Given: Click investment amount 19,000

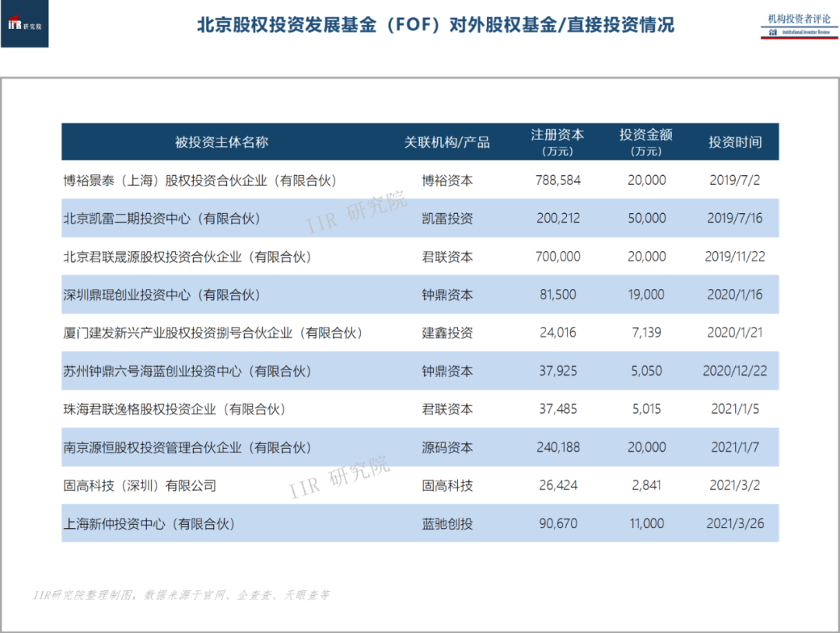Looking at the screenshot, I should tap(646, 295).
